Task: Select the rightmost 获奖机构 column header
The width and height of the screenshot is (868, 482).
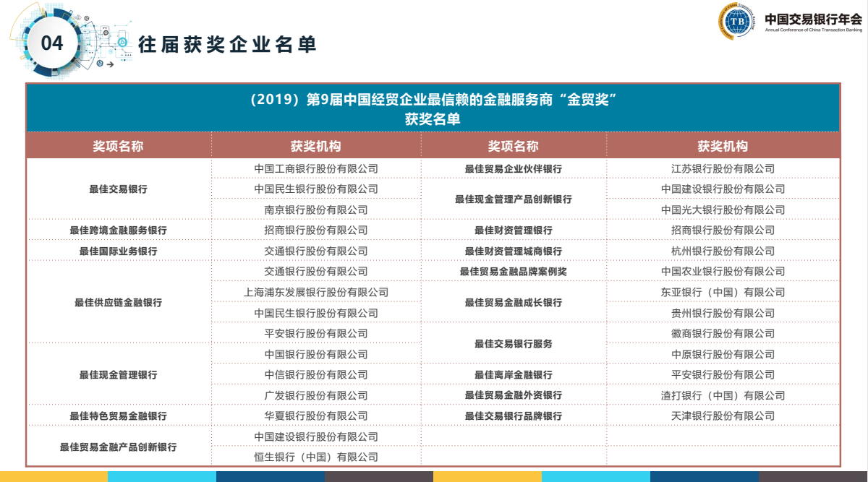Action: coord(723,146)
